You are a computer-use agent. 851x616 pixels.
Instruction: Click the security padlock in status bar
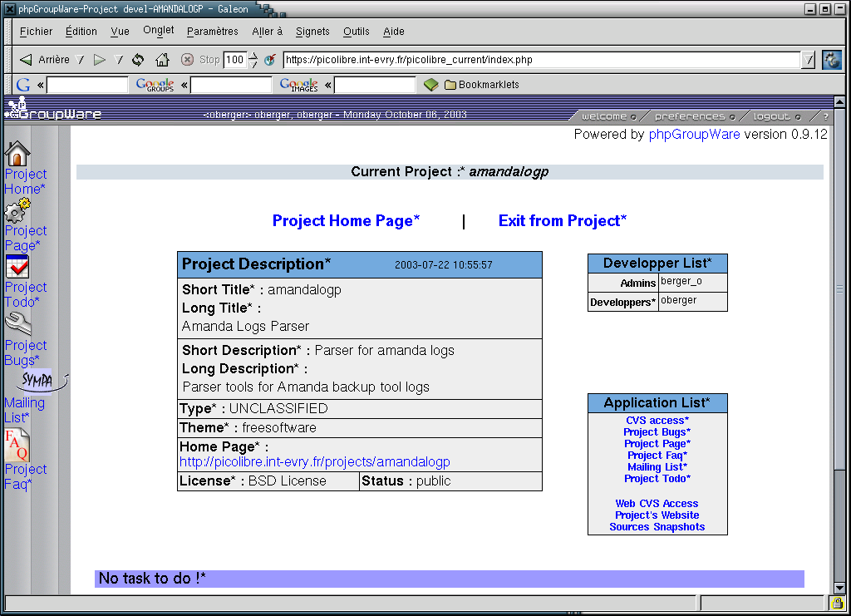click(x=836, y=603)
